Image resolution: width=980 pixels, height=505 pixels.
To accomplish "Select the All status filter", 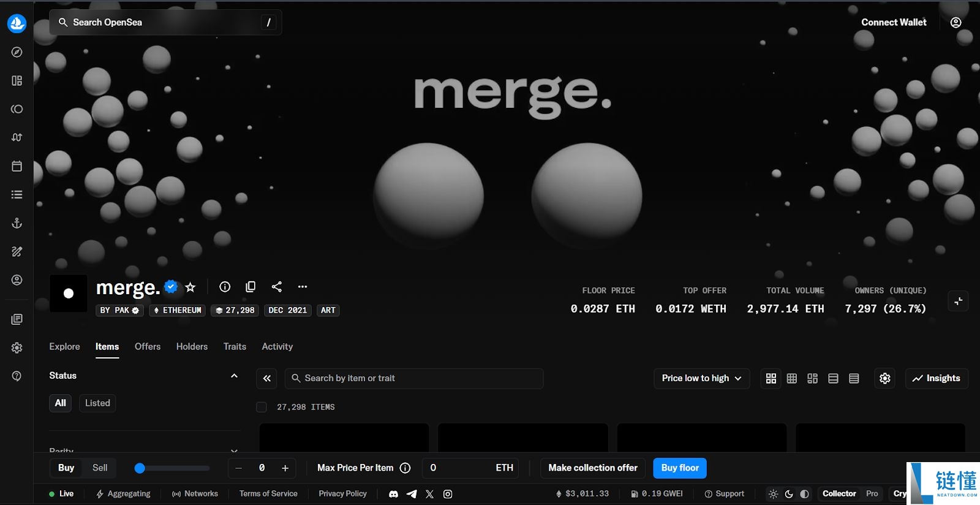I will [x=61, y=403].
